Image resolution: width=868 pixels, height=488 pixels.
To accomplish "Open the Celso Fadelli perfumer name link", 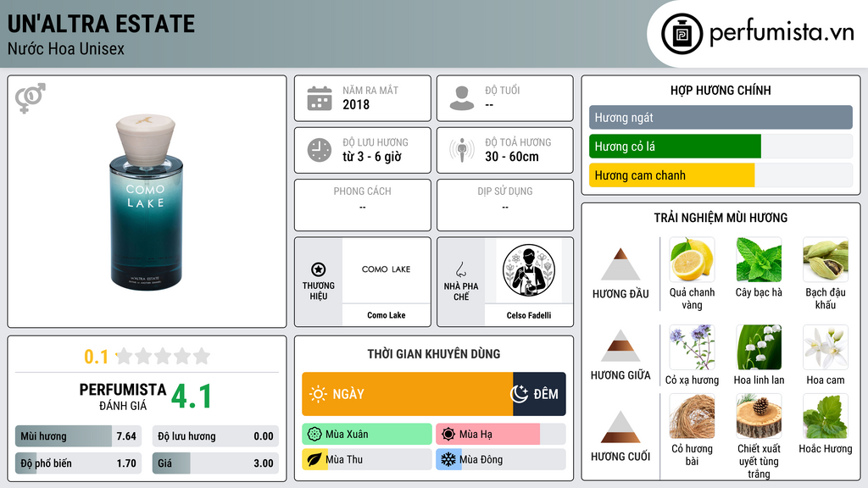I will point(529,315).
